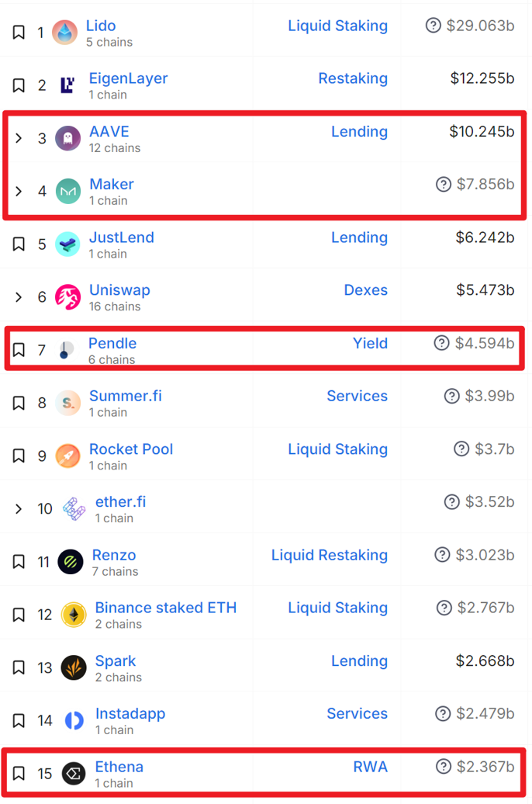Expand the ether.fi row chevron
This screenshot has width=532, height=804.
coord(19,509)
